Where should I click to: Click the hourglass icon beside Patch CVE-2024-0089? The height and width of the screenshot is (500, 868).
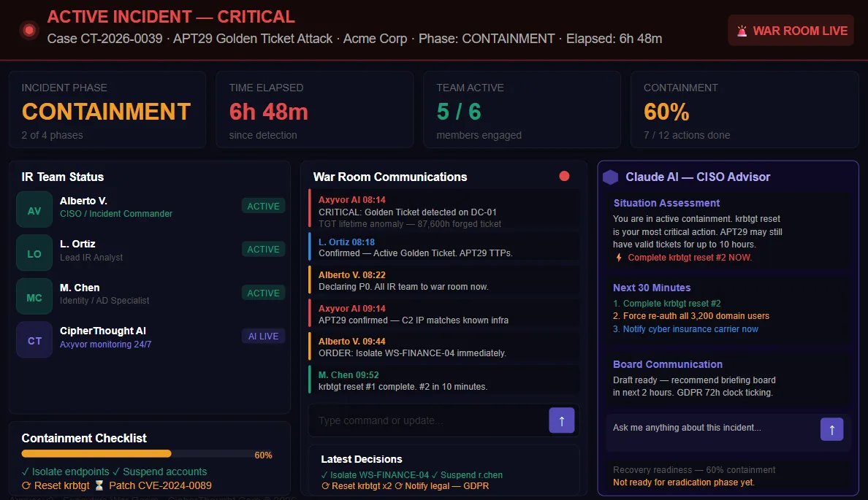tap(99, 485)
